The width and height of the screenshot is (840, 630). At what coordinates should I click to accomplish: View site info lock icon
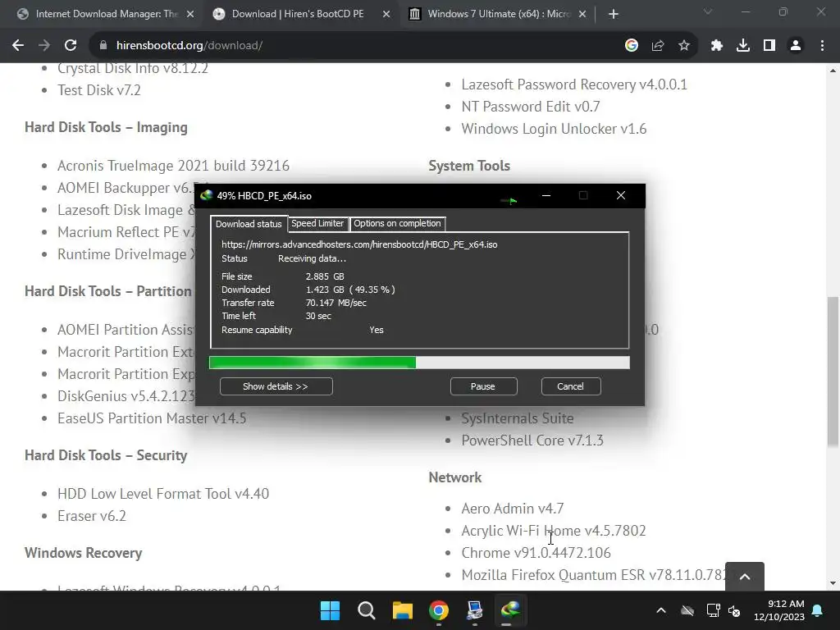(103, 46)
